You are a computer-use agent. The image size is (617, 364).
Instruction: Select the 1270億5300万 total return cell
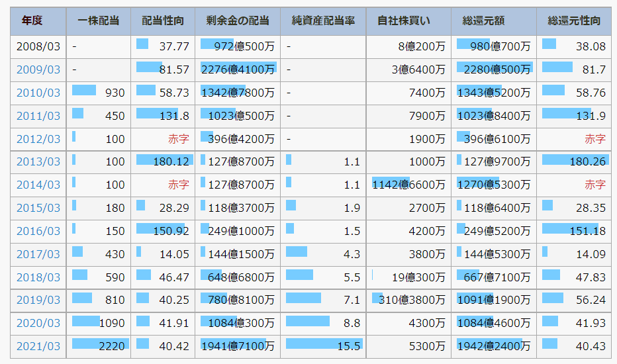[x=494, y=185]
